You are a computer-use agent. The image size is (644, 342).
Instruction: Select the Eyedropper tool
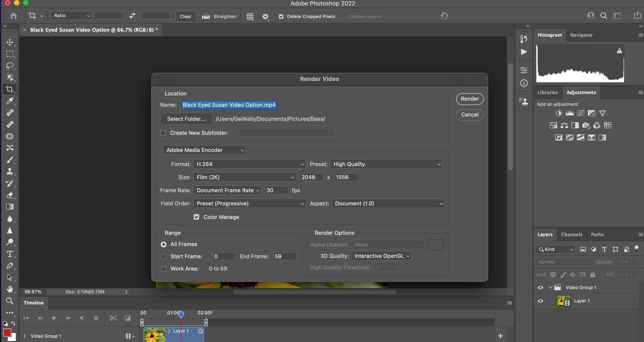coord(10,101)
